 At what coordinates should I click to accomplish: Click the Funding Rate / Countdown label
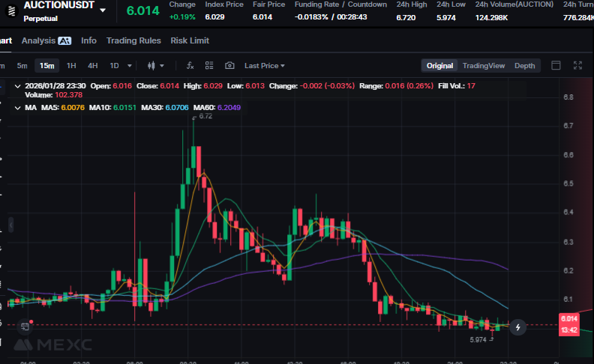point(340,4)
